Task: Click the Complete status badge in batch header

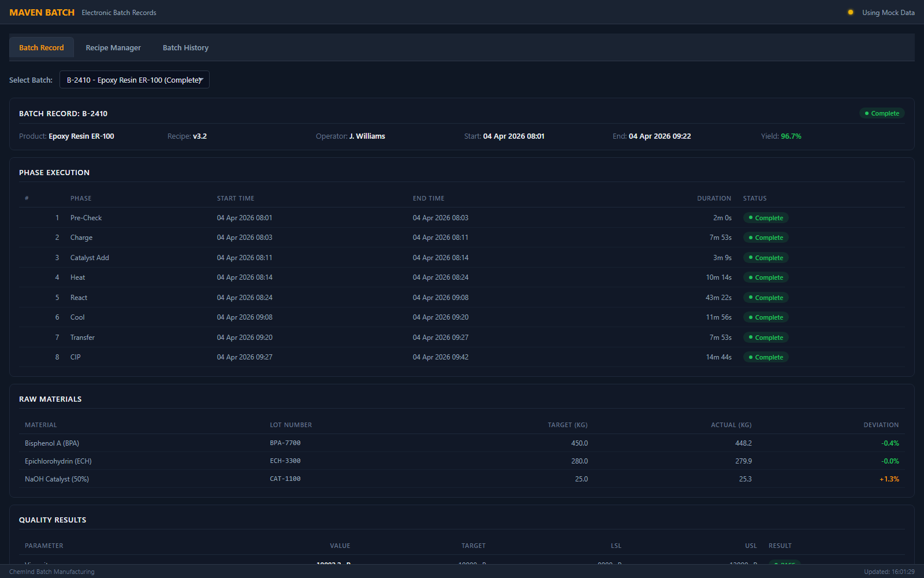Action: click(882, 113)
